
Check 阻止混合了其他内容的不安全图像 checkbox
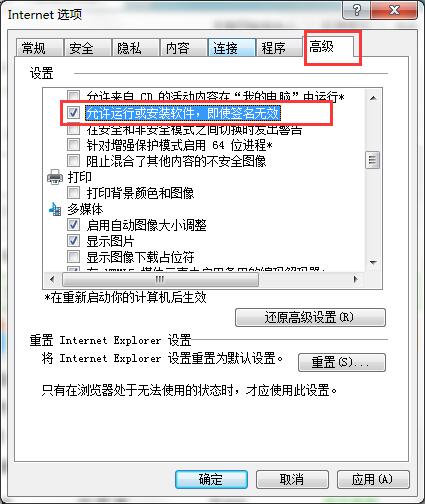(73, 161)
